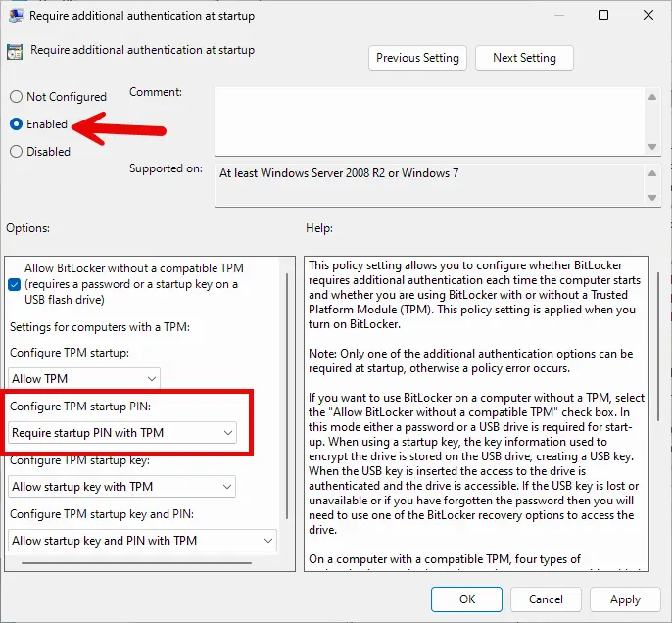Select the Disabled radio button
The height and width of the screenshot is (623, 672).
click(16, 152)
